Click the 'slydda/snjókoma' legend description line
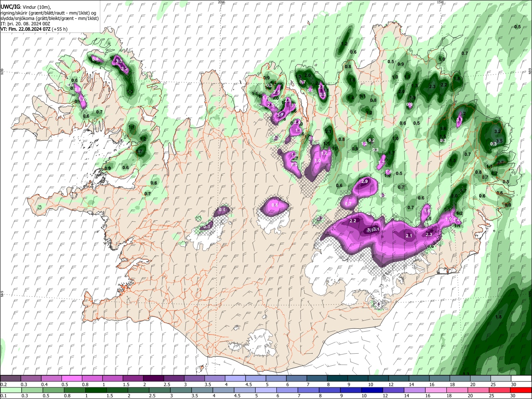The height and width of the screenshot is (399, 532). click(x=49, y=18)
